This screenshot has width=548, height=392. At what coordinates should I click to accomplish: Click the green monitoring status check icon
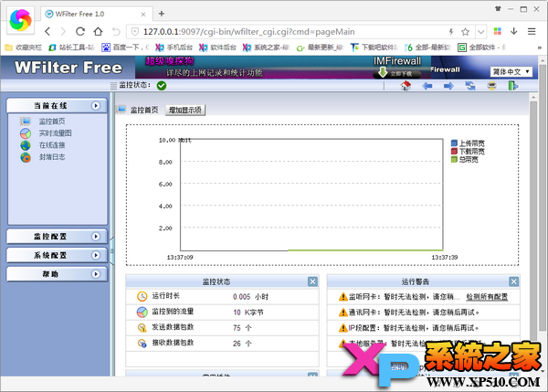point(162,86)
